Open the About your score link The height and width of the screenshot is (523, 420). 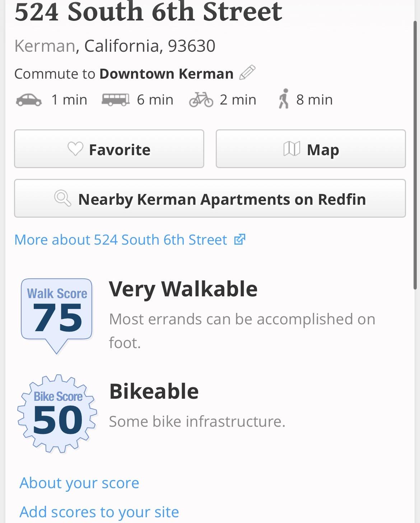click(x=79, y=483)
